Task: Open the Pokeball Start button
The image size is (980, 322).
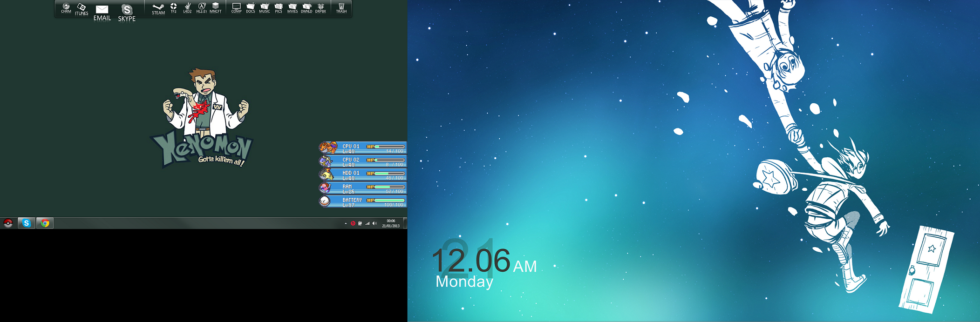Action: [8, 223]
